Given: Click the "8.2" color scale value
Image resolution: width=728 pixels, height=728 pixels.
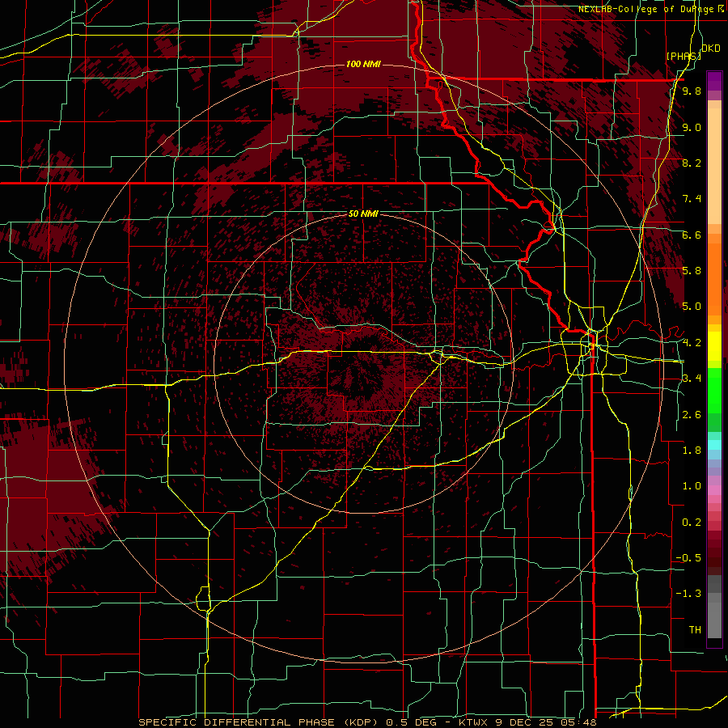Looking at the screenshot, I should (x=692, y=163).
